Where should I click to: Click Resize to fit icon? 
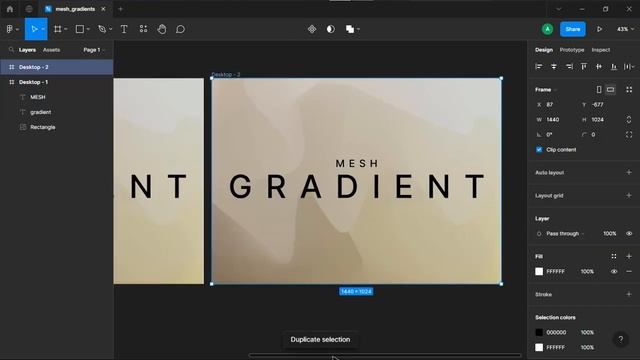pos(629,89)
